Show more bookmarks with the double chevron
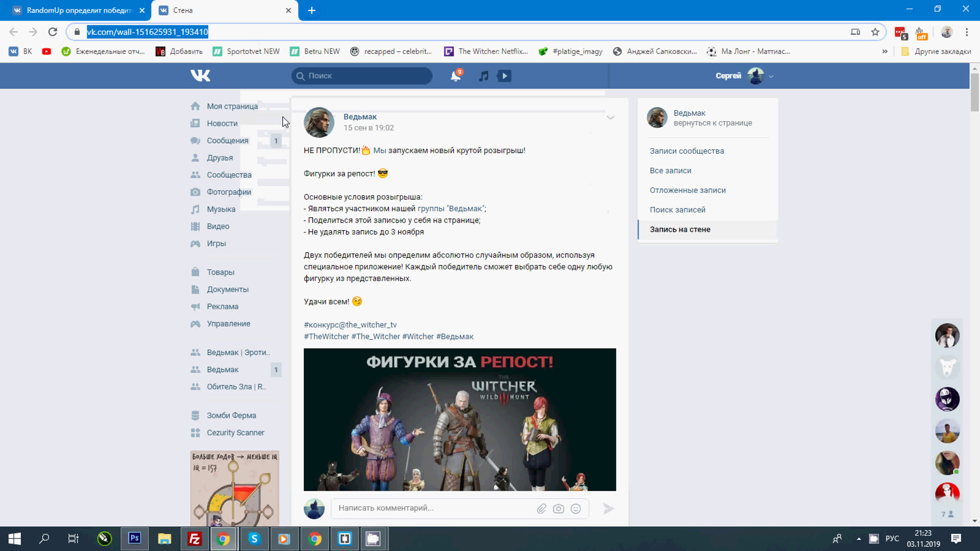980x551 pixels. point(885,51)
